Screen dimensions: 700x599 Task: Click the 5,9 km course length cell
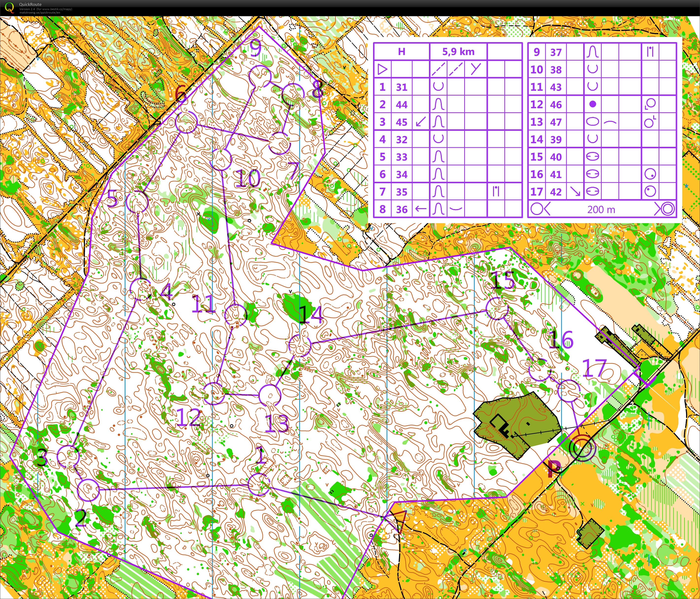[458, 52]
